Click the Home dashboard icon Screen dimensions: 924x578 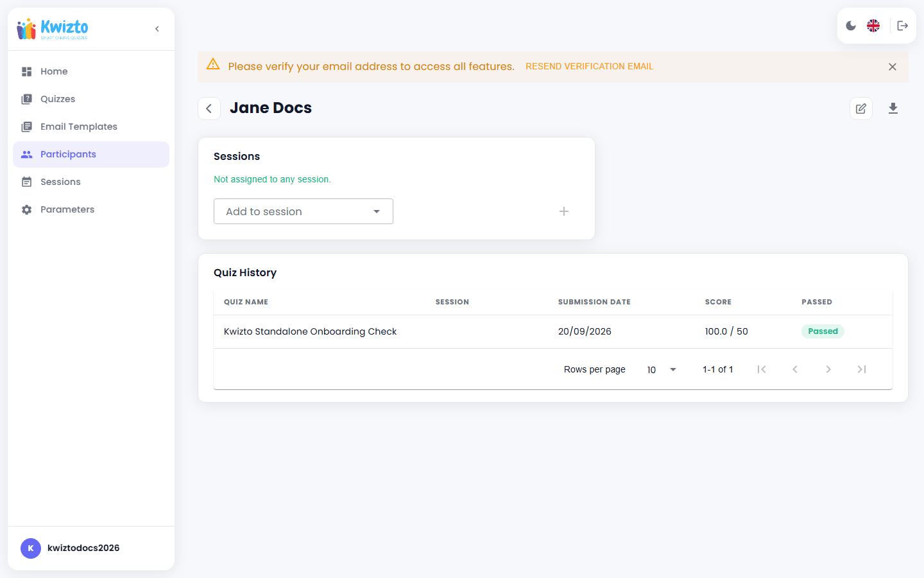coord(26,71)
